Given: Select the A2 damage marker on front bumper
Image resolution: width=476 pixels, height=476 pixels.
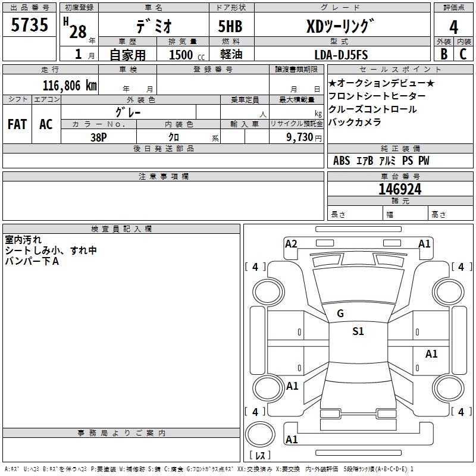Looking at the screenshot, I should [x=291, y=243].
